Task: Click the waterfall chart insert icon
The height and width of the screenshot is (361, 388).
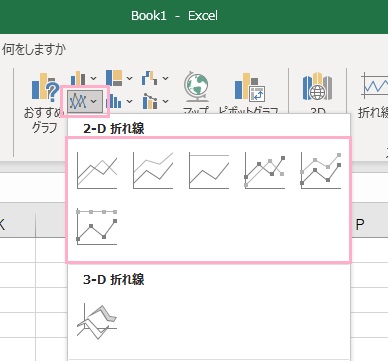Action: click(x=150, y=78)
